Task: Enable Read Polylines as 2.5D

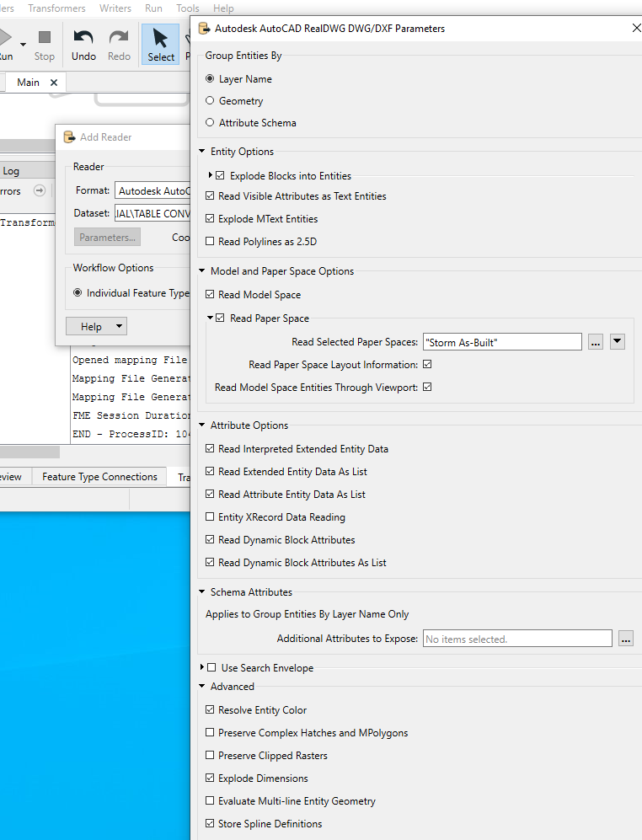Action: [210, 242]
